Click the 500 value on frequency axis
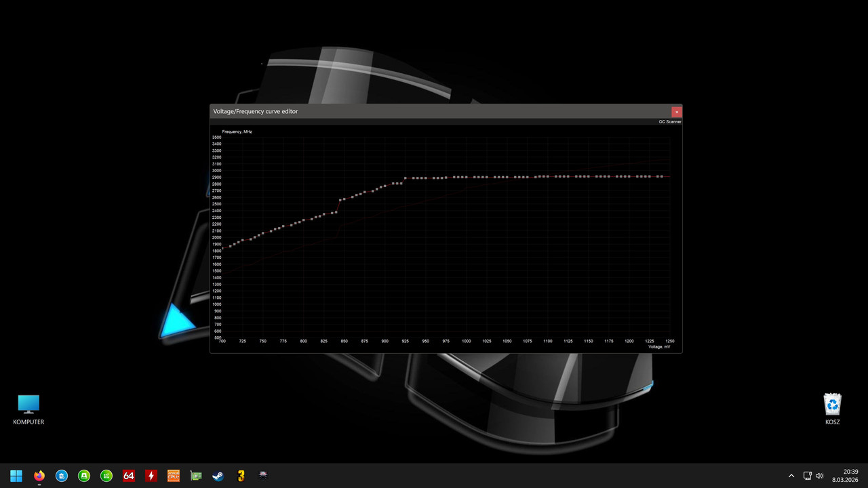868x488 pixels. 217,338
